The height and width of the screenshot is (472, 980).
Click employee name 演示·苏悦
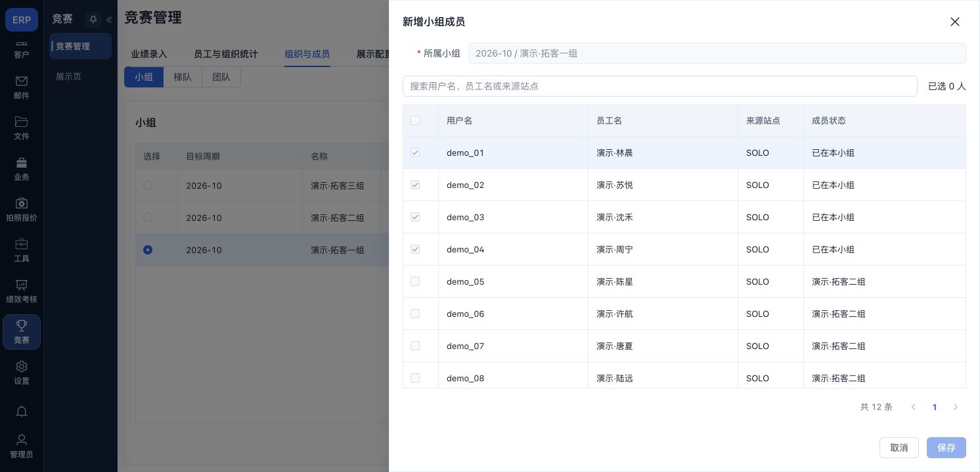tap(615, 185)
